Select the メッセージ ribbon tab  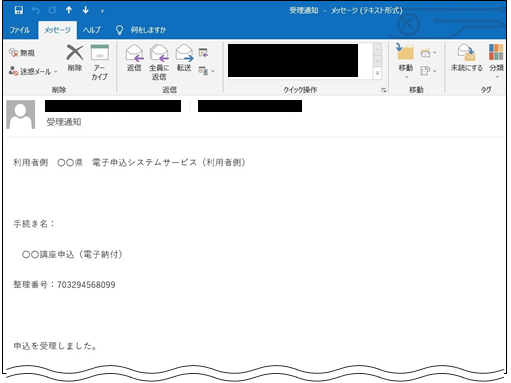tap(57, 30)
